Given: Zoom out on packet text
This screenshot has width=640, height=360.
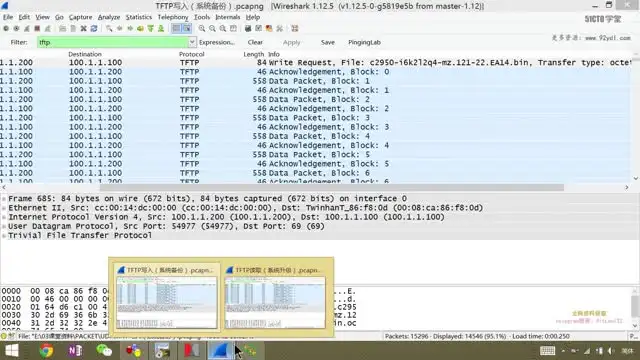Looking at the screenshot, I should (x=212, y=29).
